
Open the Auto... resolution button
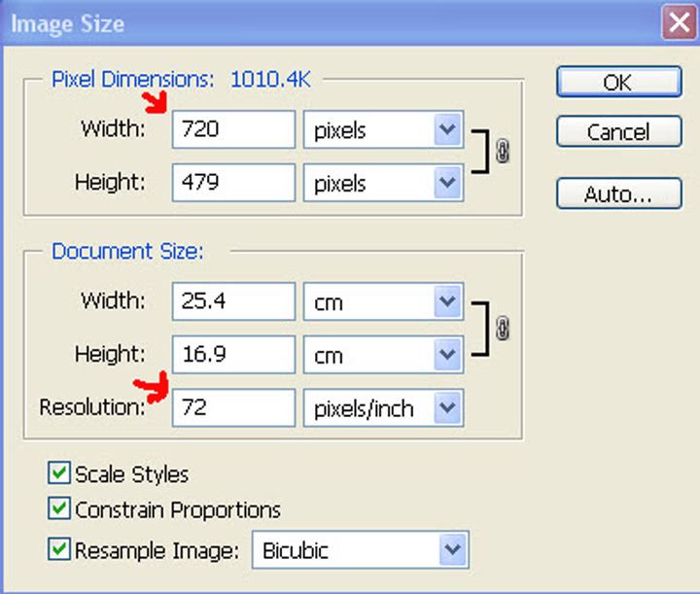(x=619, y=193)
